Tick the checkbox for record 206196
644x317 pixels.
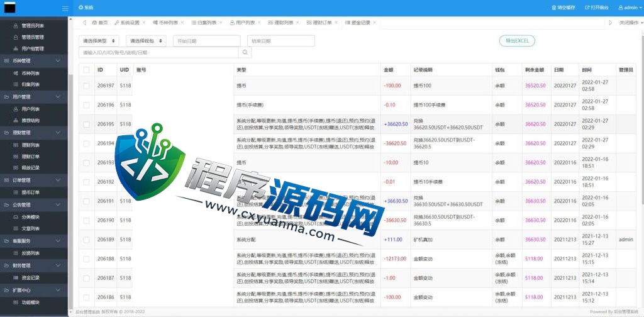[x=86, y=105]
